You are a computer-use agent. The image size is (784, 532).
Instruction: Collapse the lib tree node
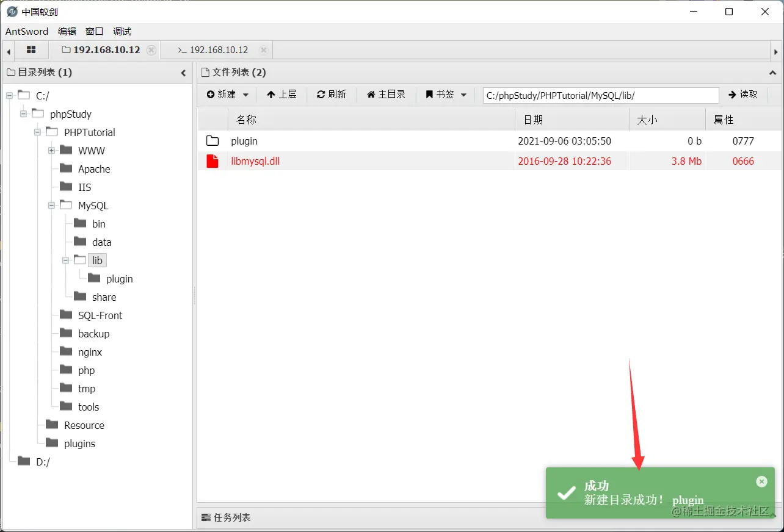[x=66, y=261]
